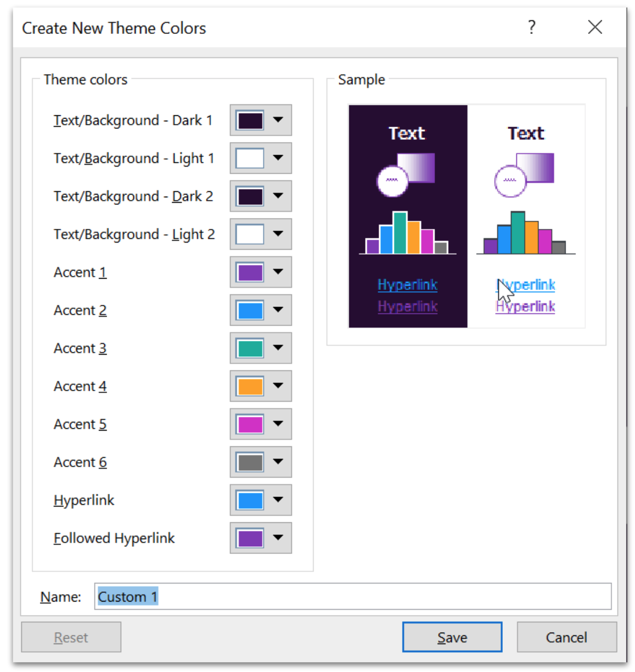635x672 pixels.
Task: Expand the Accent 2 color picker arrow
Action: pyautogui.click(x=278, y=310)
